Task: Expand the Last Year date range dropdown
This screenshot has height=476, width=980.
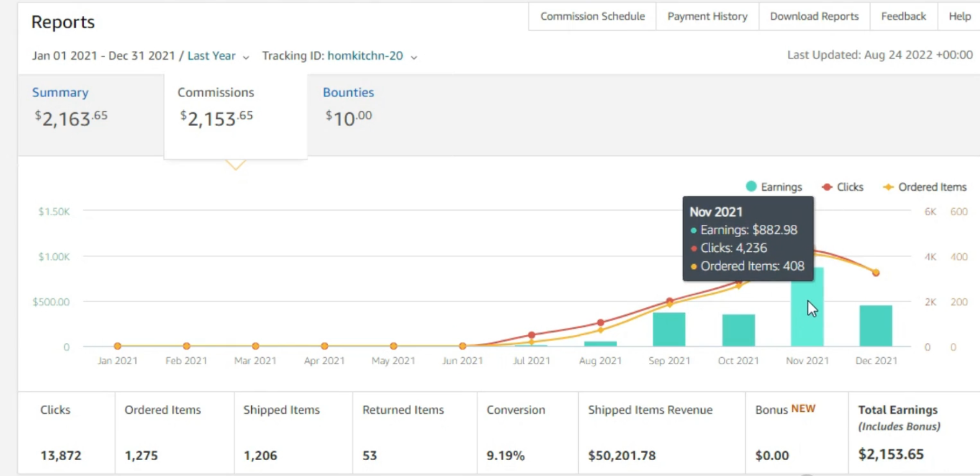Action: (246, 57)
